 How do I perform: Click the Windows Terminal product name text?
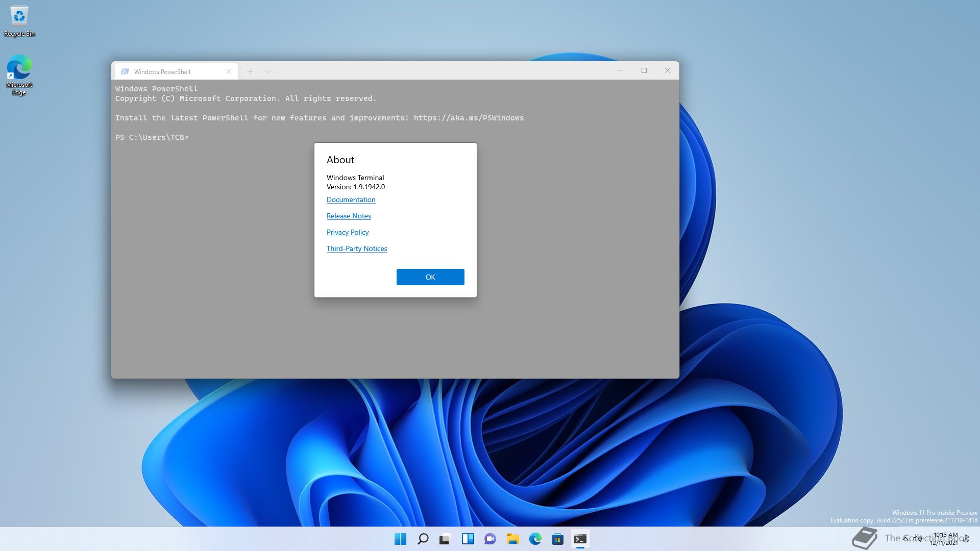[355, 178]
